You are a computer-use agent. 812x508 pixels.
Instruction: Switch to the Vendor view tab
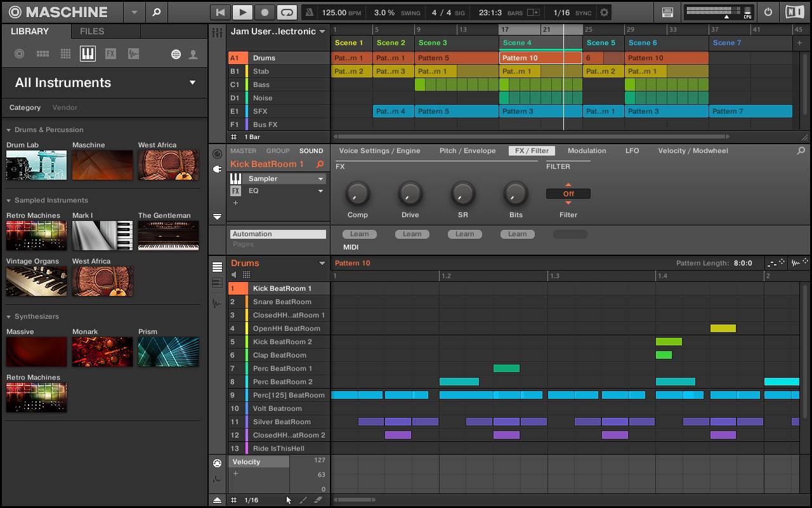pyautogui.click(x=65, y=108)
